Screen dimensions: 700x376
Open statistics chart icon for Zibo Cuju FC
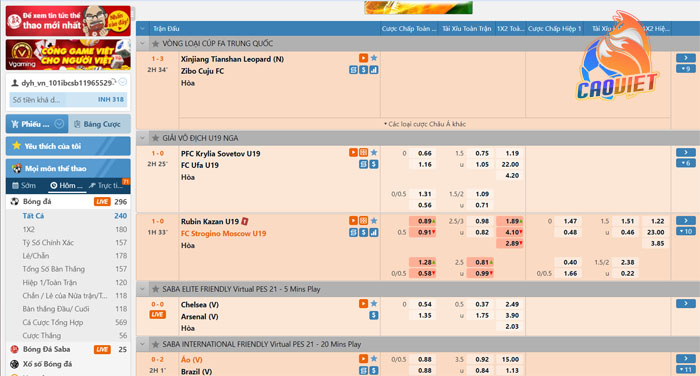(x=374, y=70)
